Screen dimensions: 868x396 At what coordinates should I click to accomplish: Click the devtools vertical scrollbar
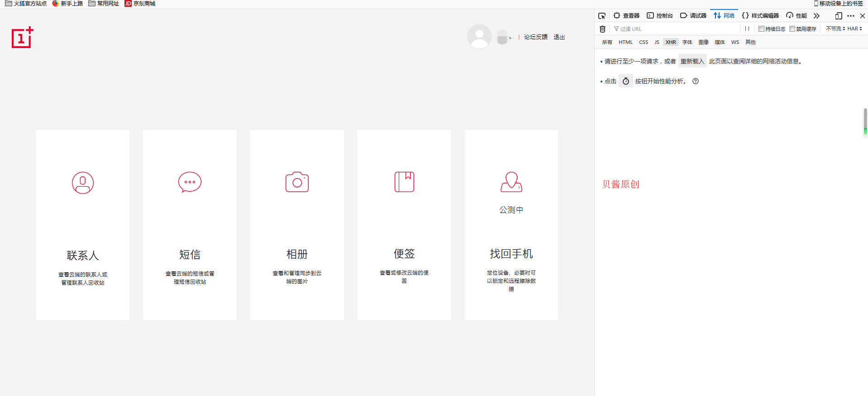coord(865,121)
